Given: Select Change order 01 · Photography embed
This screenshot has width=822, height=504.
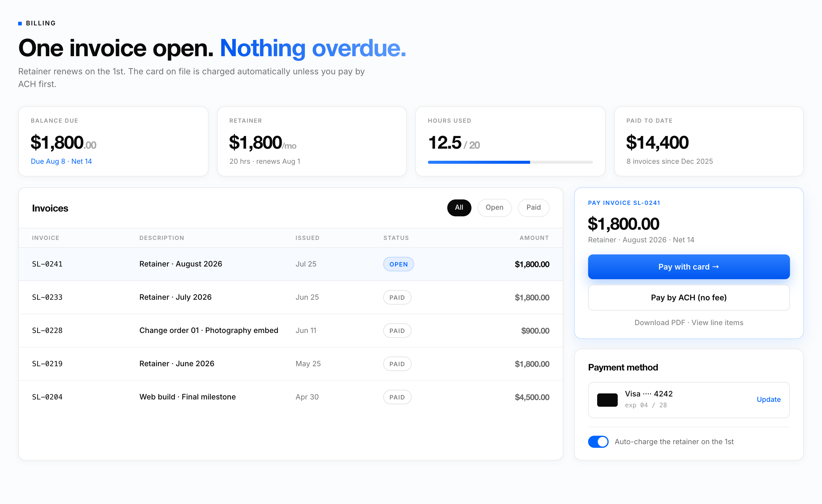Looking at the screenshot, I should [x=209, y=330].
